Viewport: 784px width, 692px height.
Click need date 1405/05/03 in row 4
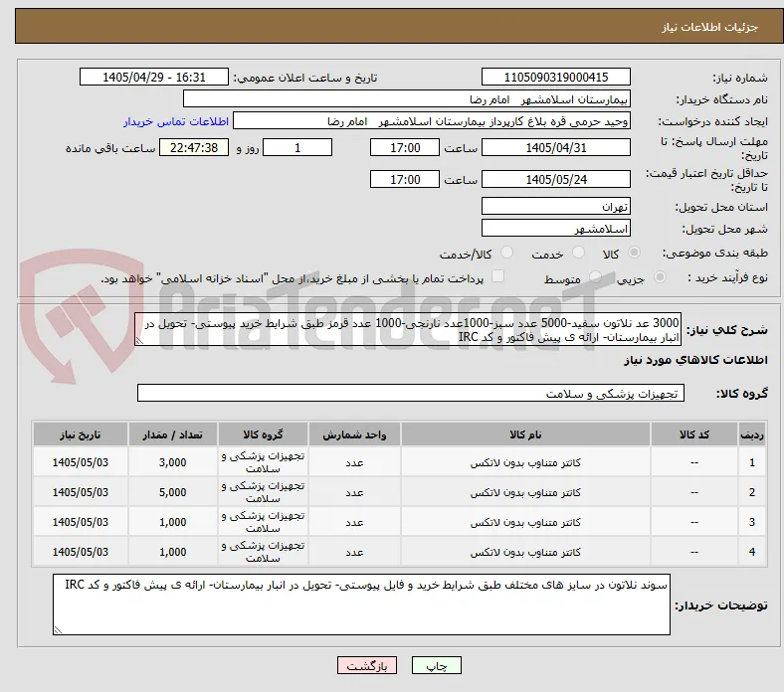coord(81,552)
